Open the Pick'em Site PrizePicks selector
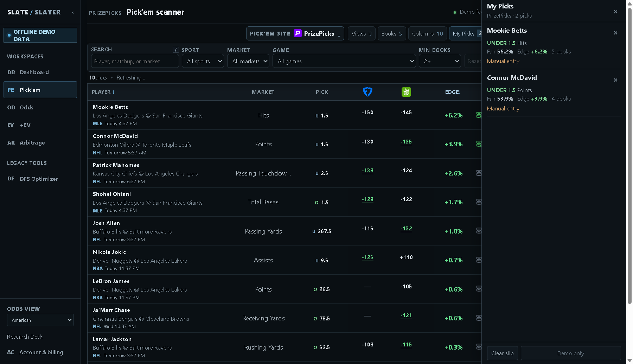This screenshot has width=633, height=364. coord(295,33)
